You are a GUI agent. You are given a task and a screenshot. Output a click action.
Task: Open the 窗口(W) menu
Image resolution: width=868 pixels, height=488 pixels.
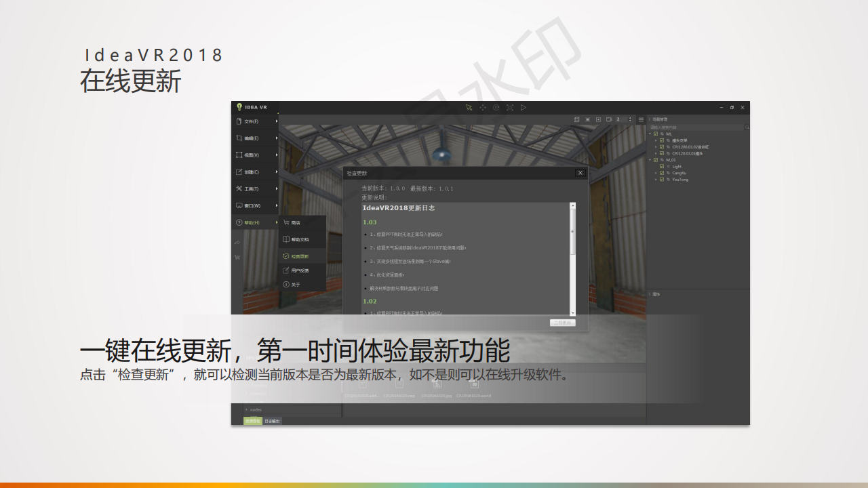point(256,206)
